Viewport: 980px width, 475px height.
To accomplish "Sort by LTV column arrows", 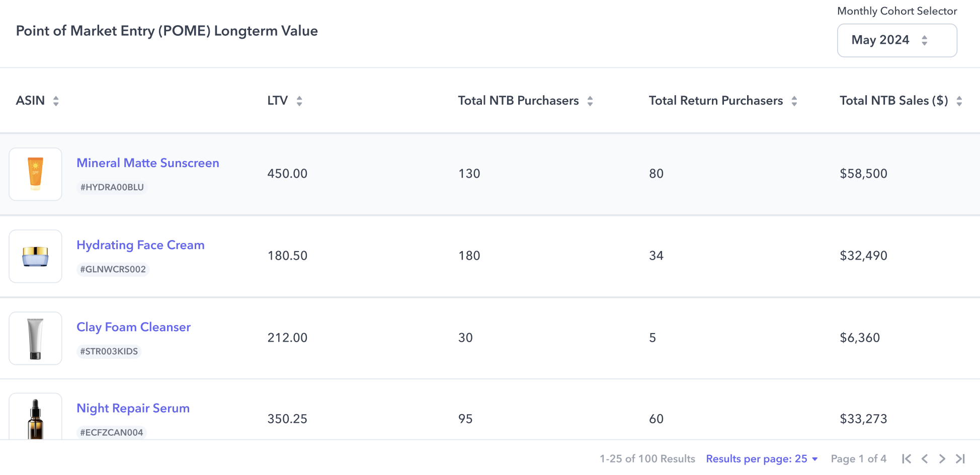I will [x=299, y=101].
